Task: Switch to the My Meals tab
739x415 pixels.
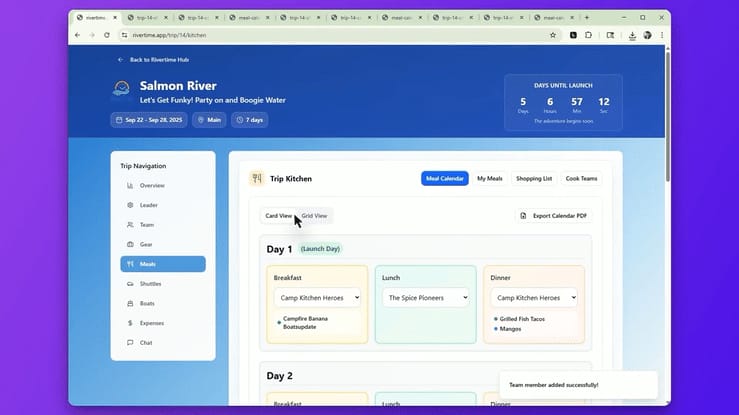Action: [x=489, y=179]
